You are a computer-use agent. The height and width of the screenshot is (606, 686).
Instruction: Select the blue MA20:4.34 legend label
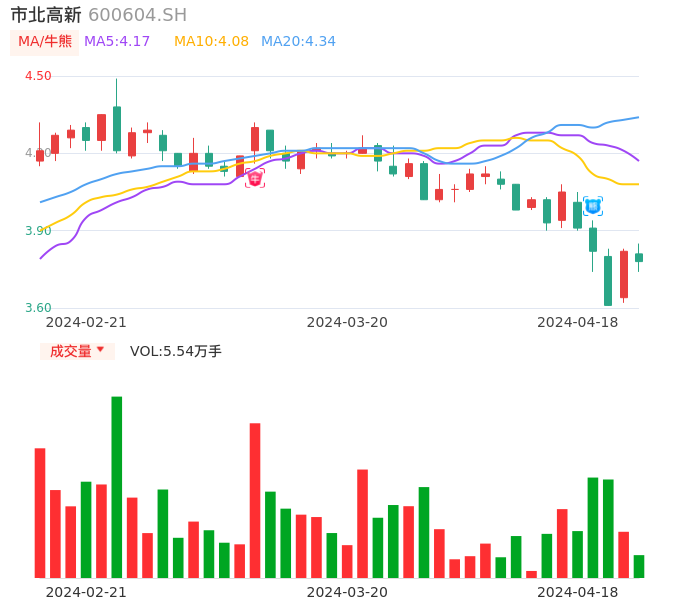pyautogui.click(x=298, y=42)
